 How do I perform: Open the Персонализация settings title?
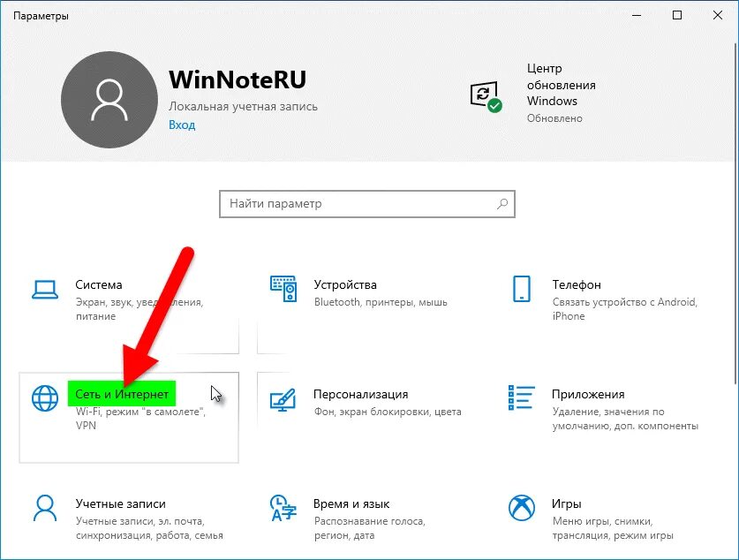click(x=360, y=395)
